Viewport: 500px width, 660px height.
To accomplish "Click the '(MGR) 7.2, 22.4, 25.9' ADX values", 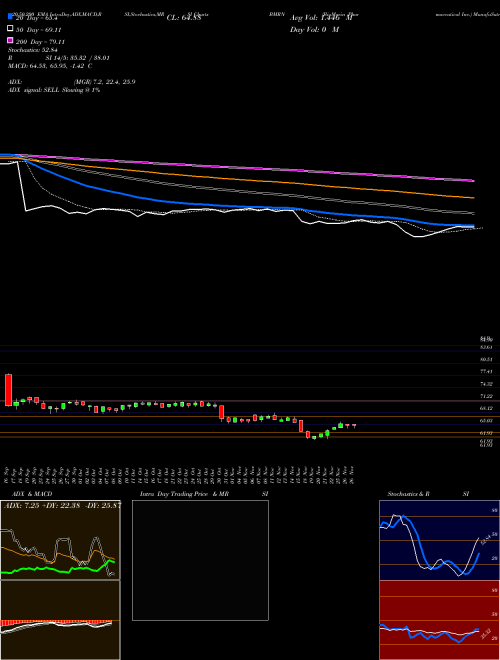I will point(104,82).
